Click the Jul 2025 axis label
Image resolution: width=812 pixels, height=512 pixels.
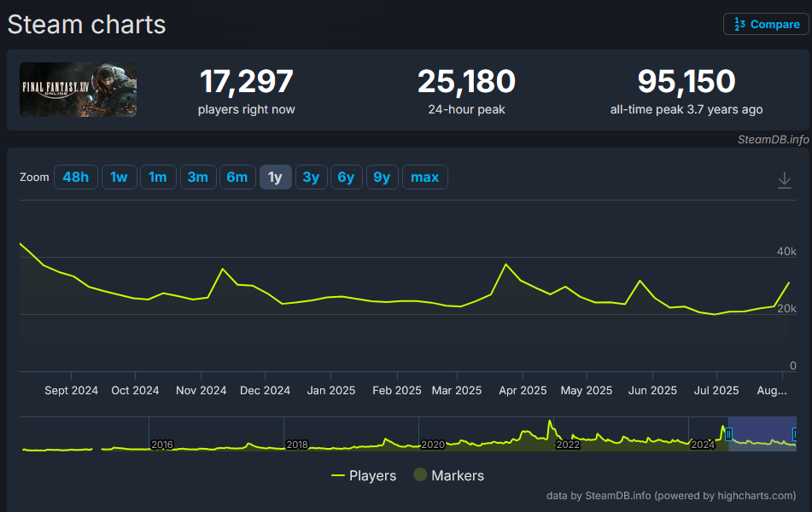[x=716, y=390]
